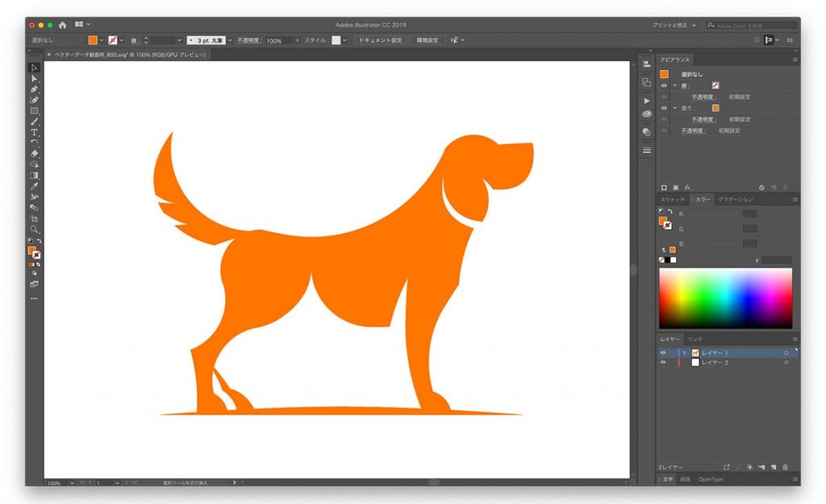Select the Type tool
The height and width of the screenshot is (504, 826).
[x=35, y=132]
